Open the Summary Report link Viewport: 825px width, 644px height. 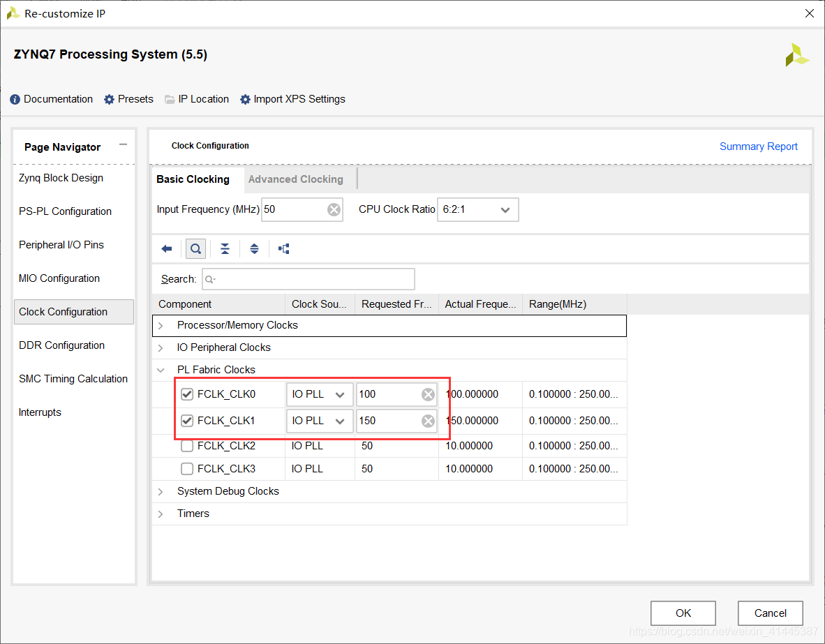(758, 147)
